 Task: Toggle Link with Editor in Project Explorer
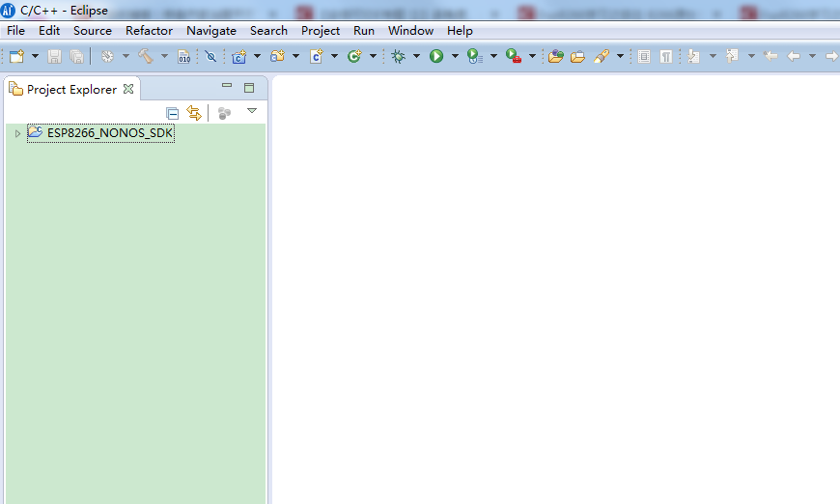tap(194, 113)
